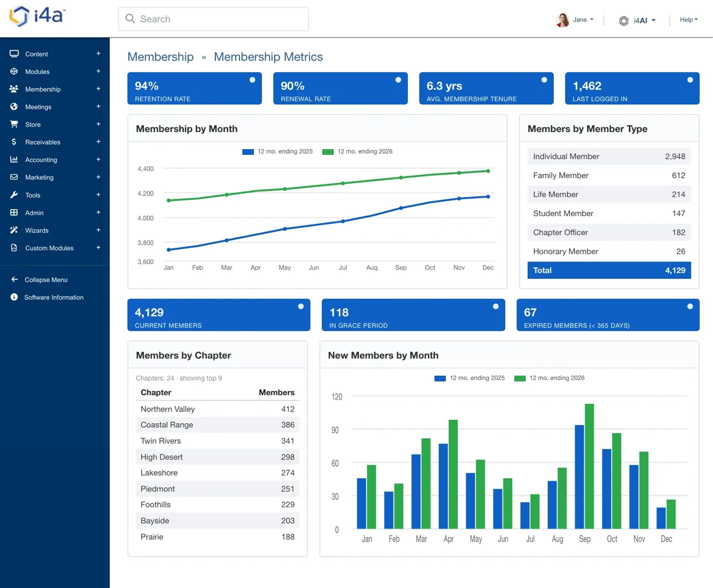Open the Jane user dropdown
713x588 pixels.
coord(583,20)
